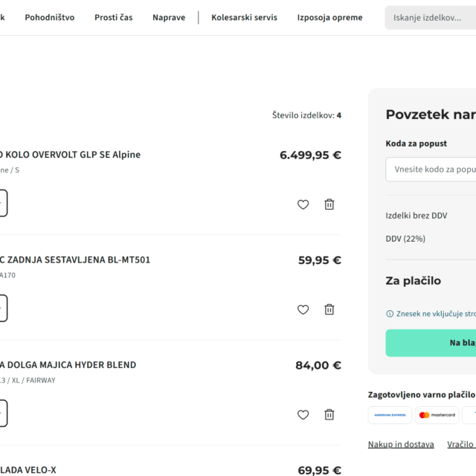Add OVERVOLT GLP SE Alpine to wishlist
This screenshot has height=476, width=476.
303,205
